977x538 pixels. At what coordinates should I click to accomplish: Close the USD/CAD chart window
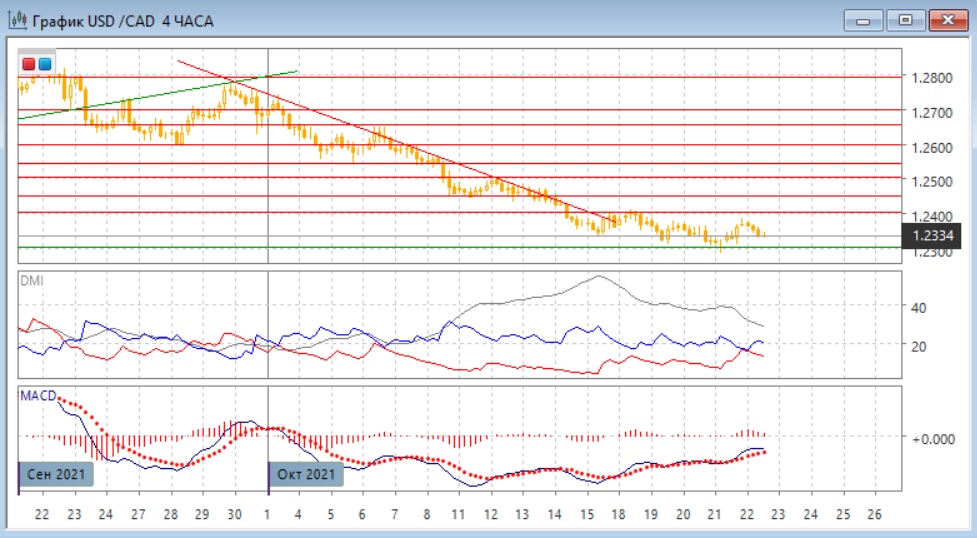(948, 20)
